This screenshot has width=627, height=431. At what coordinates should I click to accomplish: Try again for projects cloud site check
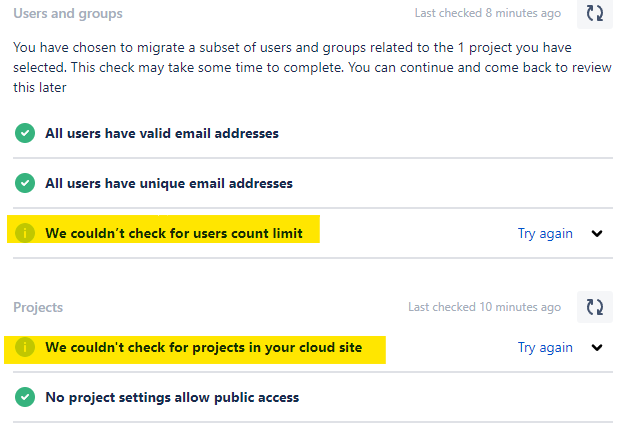click(x=545, y=347)
